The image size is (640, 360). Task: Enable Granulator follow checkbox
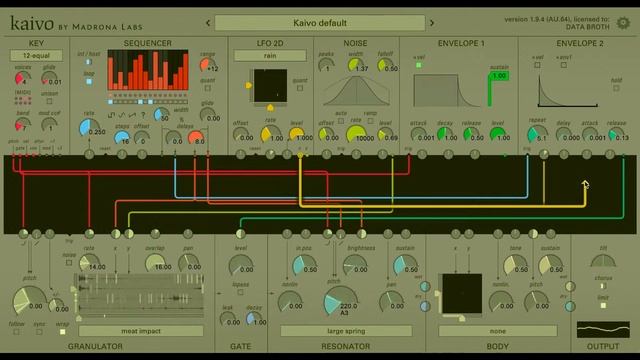coord(16,332)
